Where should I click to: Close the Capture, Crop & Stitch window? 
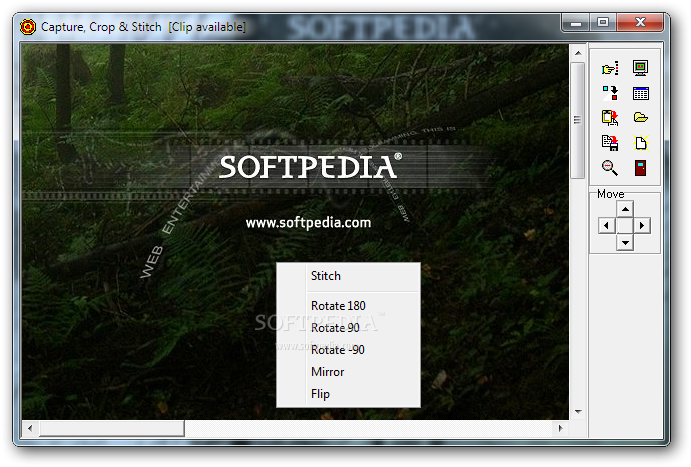pos(640,22)
